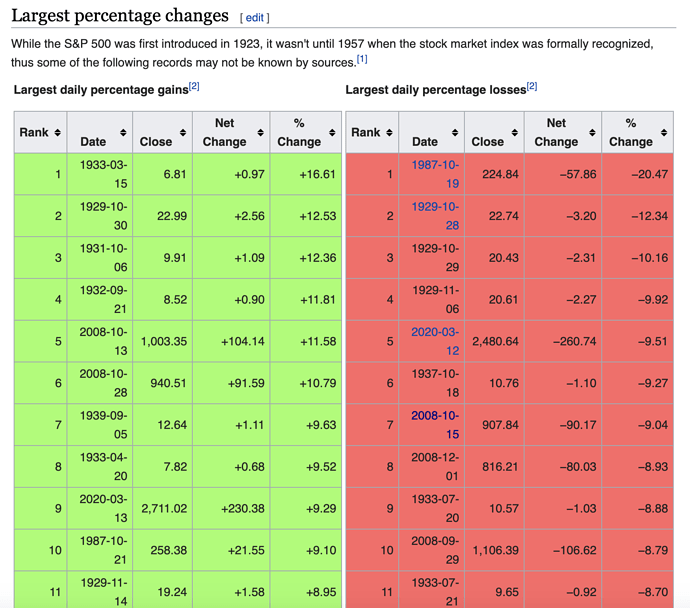Select the −3.20 net change cell
The width and height of the screenshot is (690, 608).
click(563, 216)
